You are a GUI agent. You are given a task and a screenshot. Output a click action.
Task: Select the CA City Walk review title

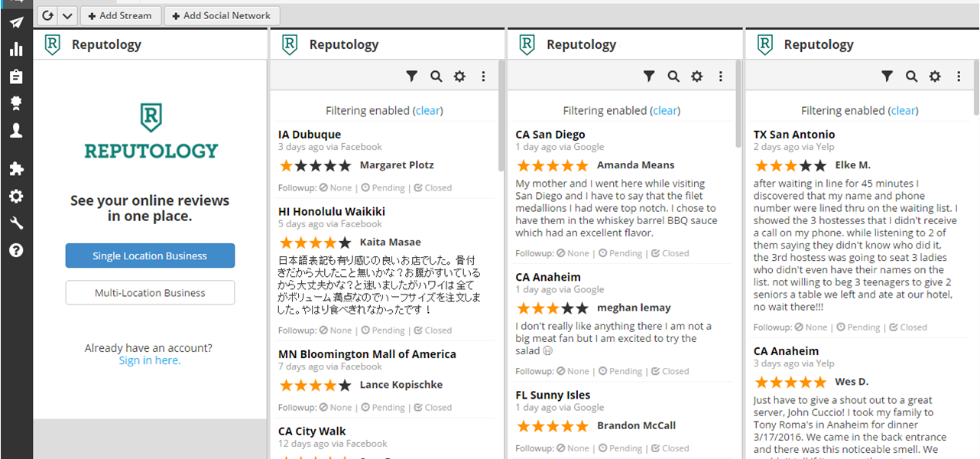[x=312, y=431]
